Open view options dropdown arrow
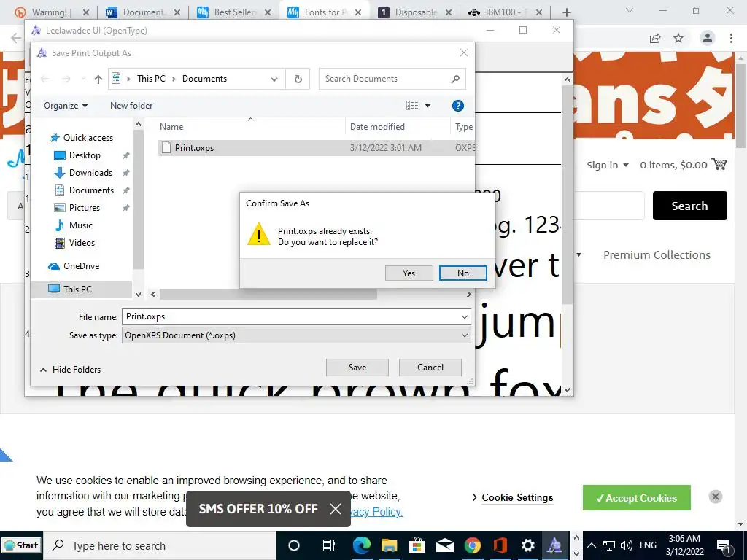Image resolution: width=747 pixels, height=560 pixels. [427, 106]
